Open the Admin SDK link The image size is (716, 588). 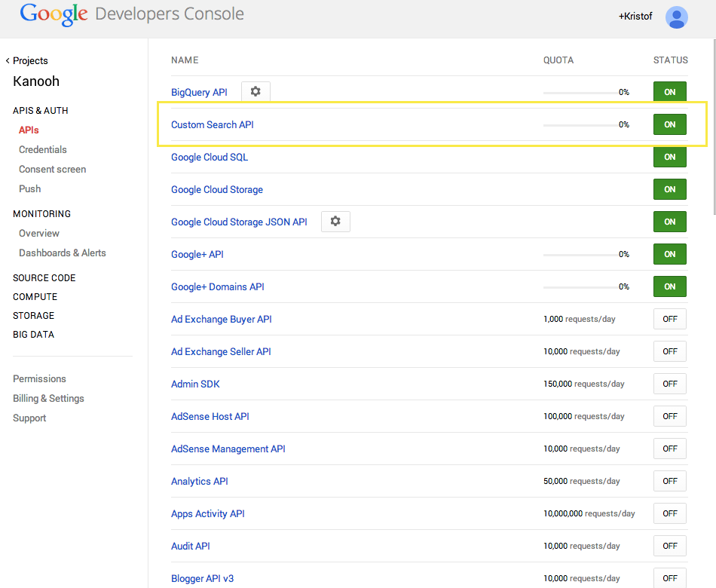pos(195,384)
